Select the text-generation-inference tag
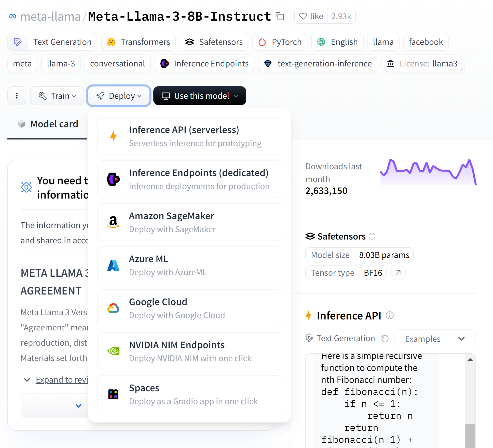493x448 pixels. pos(318,63)
